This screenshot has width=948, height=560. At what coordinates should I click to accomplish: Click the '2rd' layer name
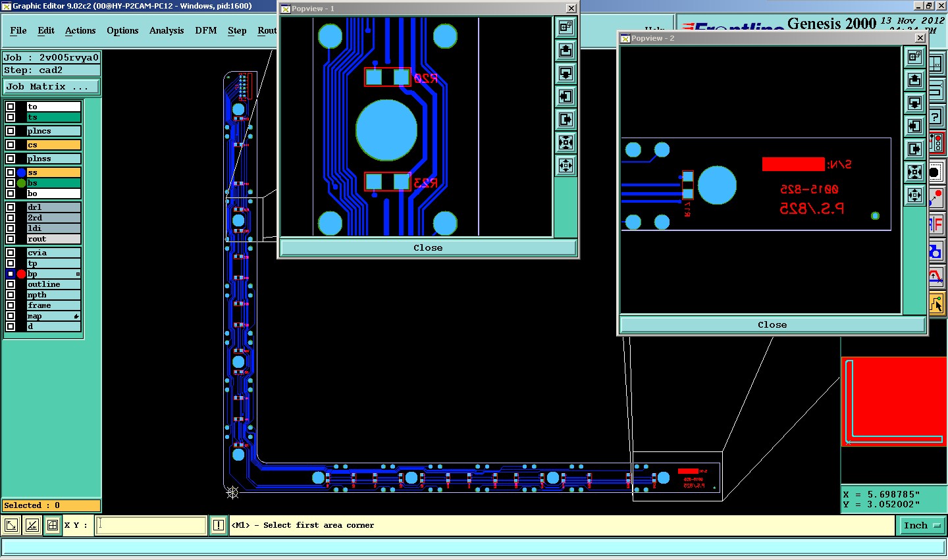pyautogui.click(x=53, y=218)
